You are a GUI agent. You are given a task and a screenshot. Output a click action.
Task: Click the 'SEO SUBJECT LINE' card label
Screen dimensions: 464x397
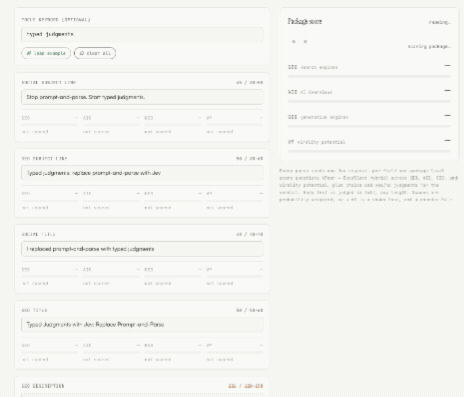coord(44,158)
